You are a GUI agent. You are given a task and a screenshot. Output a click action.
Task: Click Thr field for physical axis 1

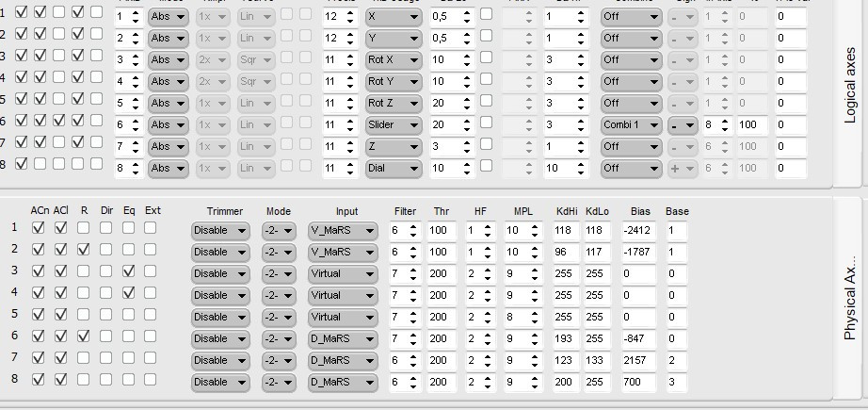442,231
